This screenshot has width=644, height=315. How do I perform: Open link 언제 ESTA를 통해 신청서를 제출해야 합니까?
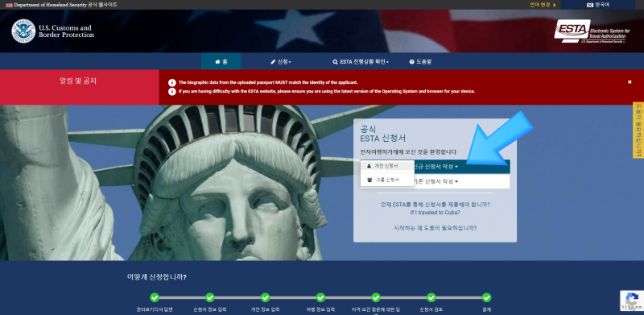point(435,205)
